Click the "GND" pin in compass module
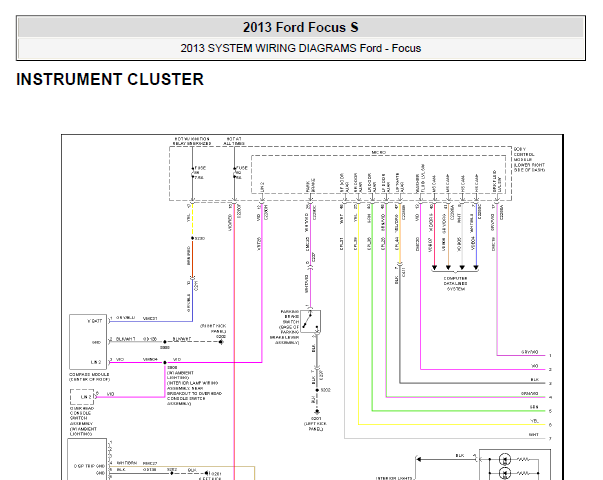The image size is (603, 480). pos(96,342)
